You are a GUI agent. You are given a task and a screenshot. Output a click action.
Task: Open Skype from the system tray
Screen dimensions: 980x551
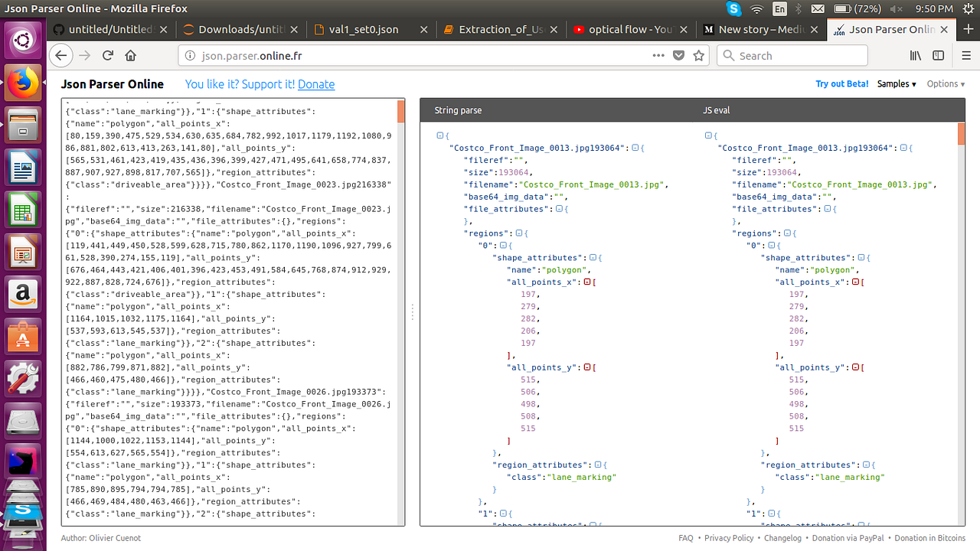coord(733,9)
